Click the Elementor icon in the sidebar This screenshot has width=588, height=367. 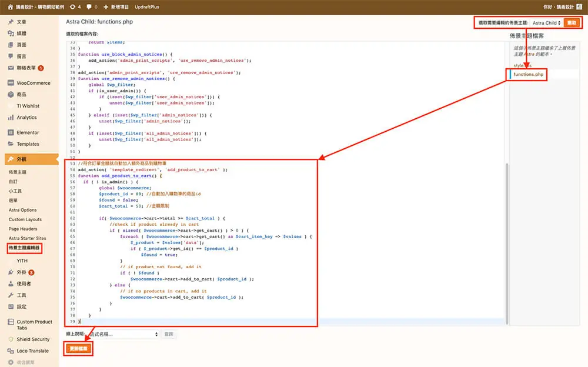[x=11, y=132]
